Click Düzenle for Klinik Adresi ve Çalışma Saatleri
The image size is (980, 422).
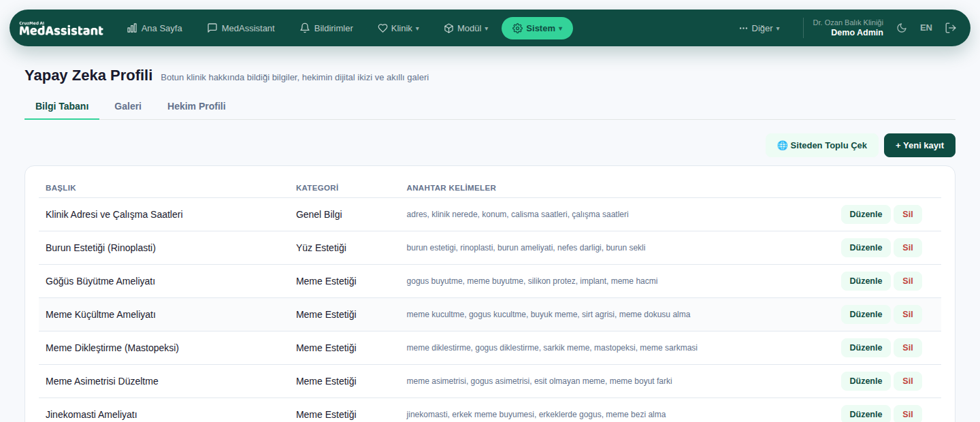coord(866,214)
